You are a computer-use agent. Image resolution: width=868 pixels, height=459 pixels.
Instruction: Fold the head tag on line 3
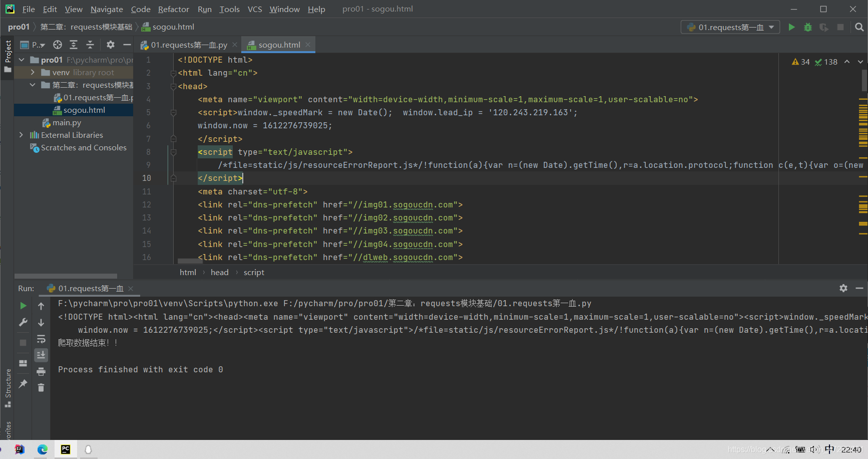coord(173,86)
